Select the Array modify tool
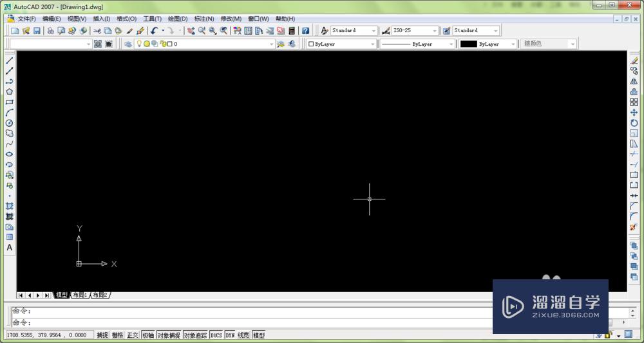The width and height of the screenshot is (644, 343). tap(634, 102)
